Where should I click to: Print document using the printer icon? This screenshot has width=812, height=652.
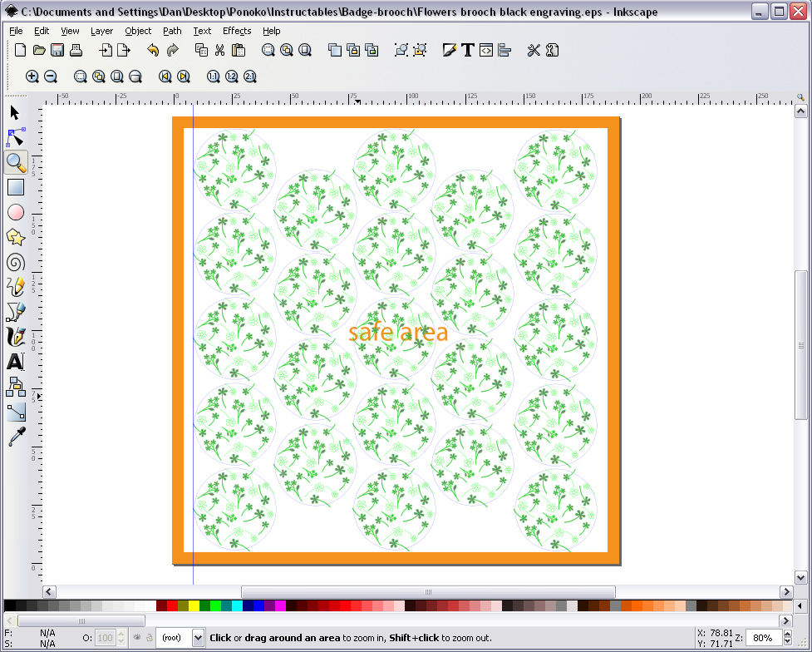76,50
